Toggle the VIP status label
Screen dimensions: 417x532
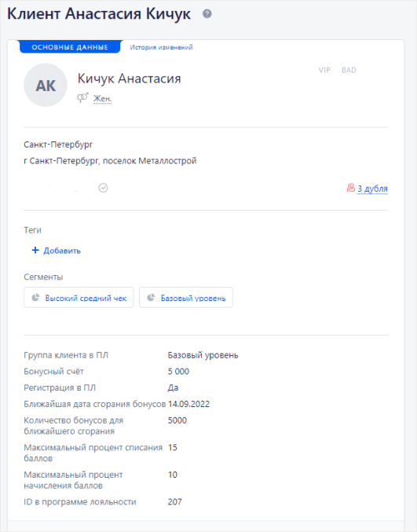coord(324,70)
